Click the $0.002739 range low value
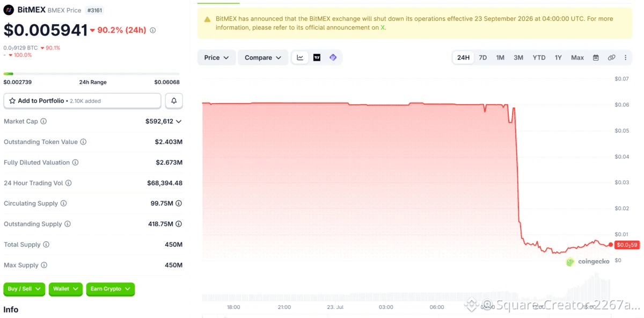The image size is (644, 318). click(x=18, y=82)
